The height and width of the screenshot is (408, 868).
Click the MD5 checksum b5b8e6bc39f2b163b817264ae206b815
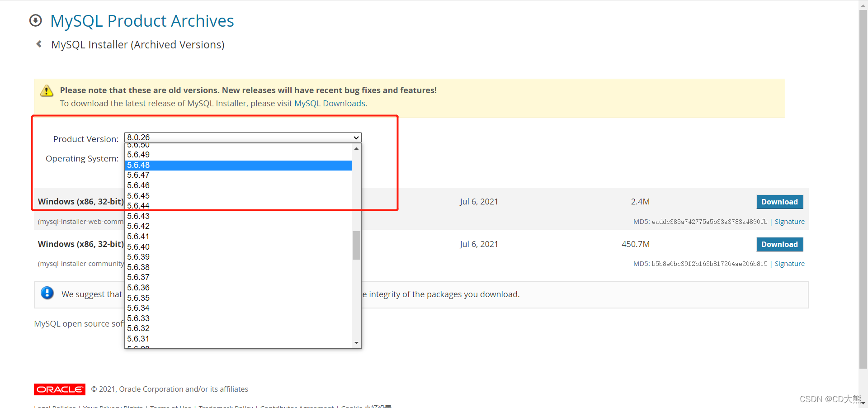[x=709, y=264]
